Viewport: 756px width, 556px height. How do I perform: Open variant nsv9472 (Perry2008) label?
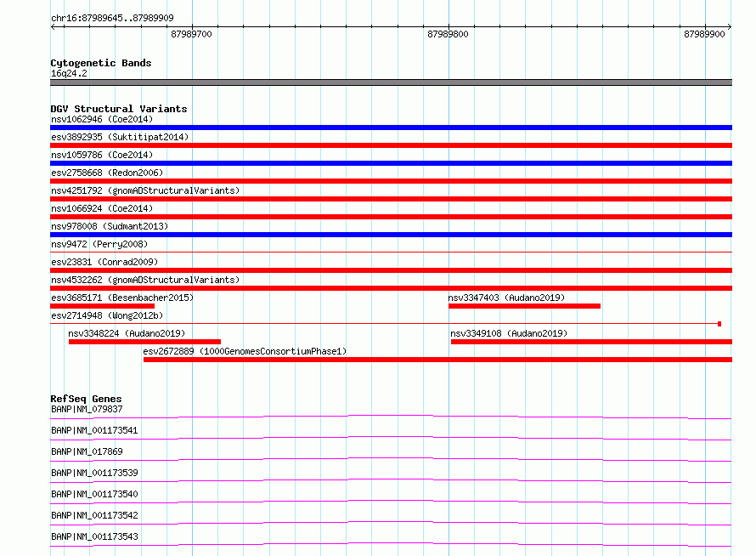pyautogui.click(x=99, y=244)
